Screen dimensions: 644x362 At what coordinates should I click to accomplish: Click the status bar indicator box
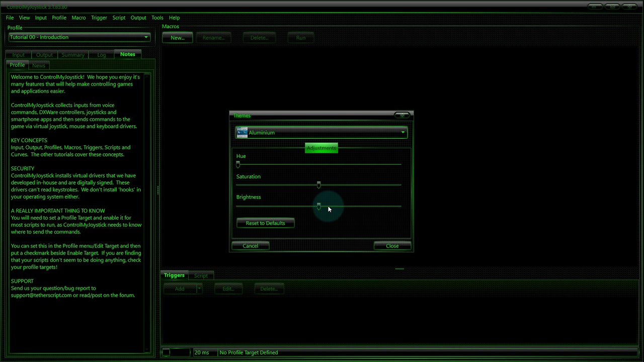176,352
